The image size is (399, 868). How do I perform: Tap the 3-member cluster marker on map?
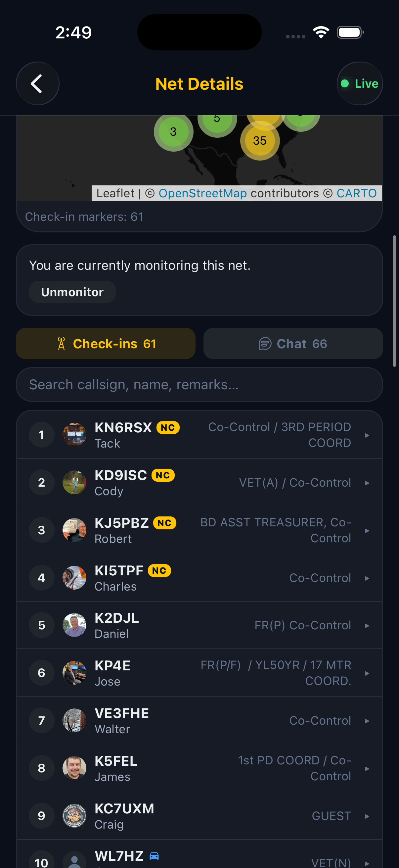pos(173,132)
